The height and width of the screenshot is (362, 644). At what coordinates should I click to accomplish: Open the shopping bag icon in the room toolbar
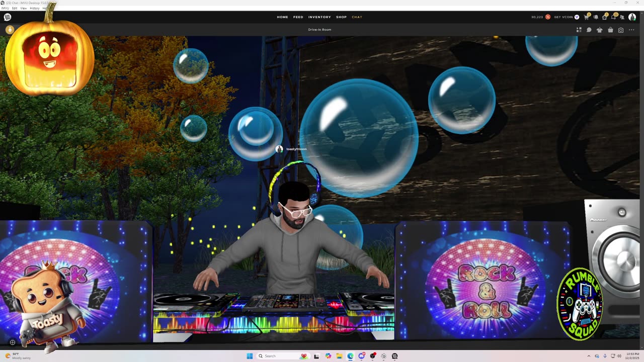click(610, 30)
